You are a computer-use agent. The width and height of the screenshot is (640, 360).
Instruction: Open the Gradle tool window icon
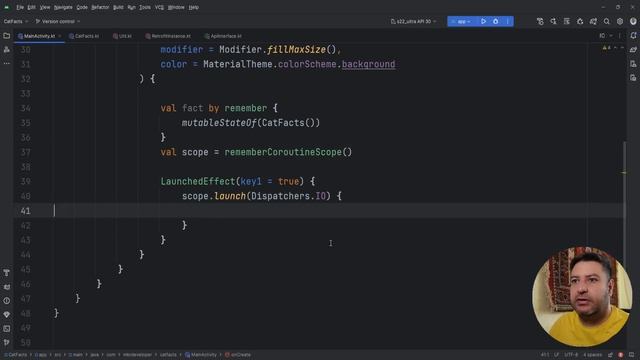pyautogui.click(x=633, y=50)
